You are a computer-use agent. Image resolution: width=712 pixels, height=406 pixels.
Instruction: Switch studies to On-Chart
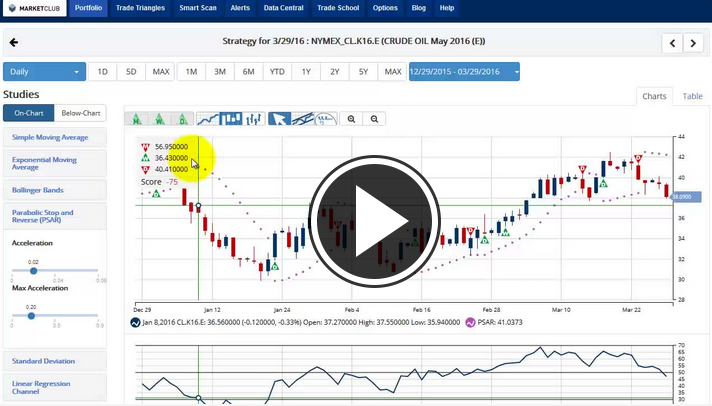pyautogui.click(x=27, y=113)
